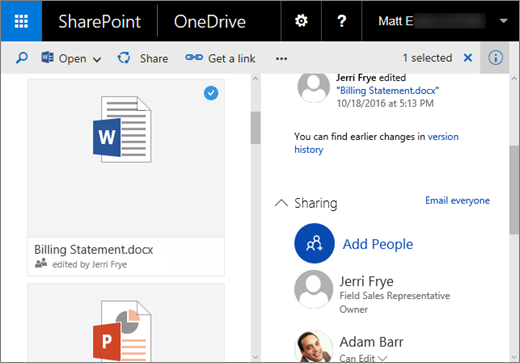The width and height of the screenshot is (520, 363).
Task: Open the Matt E account menu arrow
Action: (x=503, y=21)
